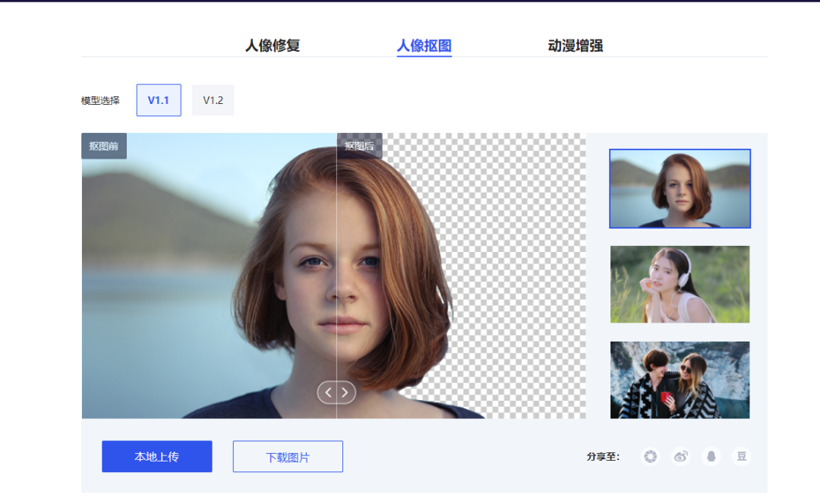820x504 pixels.
Task: Click the Douban (豆) share icon
Action: click(740, 456)
